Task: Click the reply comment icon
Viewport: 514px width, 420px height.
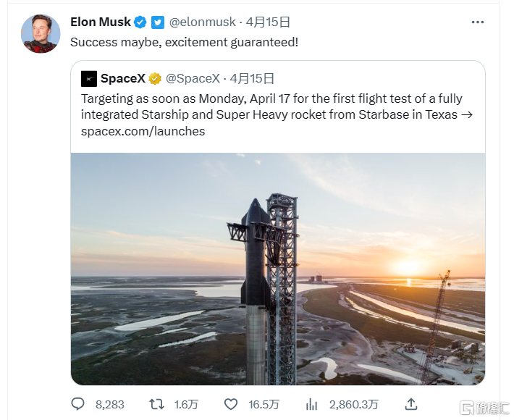Action: click(x=78, y=403)
